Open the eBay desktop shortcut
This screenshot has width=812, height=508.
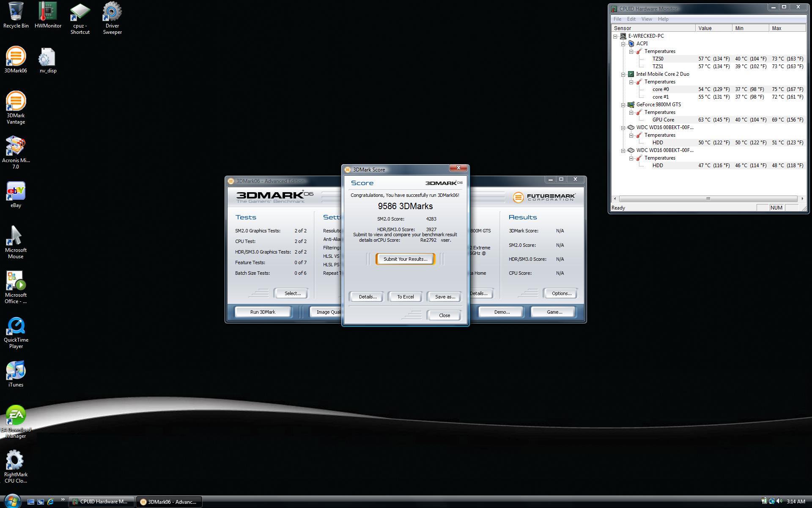pyautogui.click(x=16, y=194)
